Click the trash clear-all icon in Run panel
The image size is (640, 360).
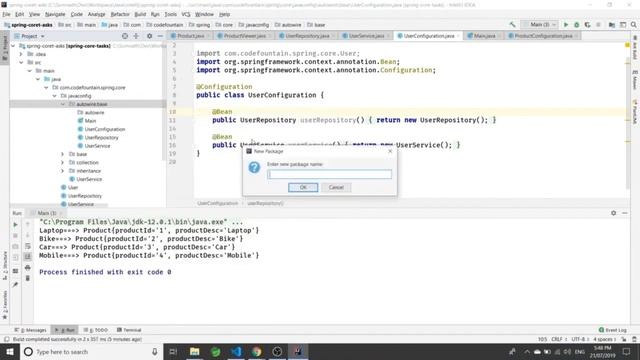27,278
